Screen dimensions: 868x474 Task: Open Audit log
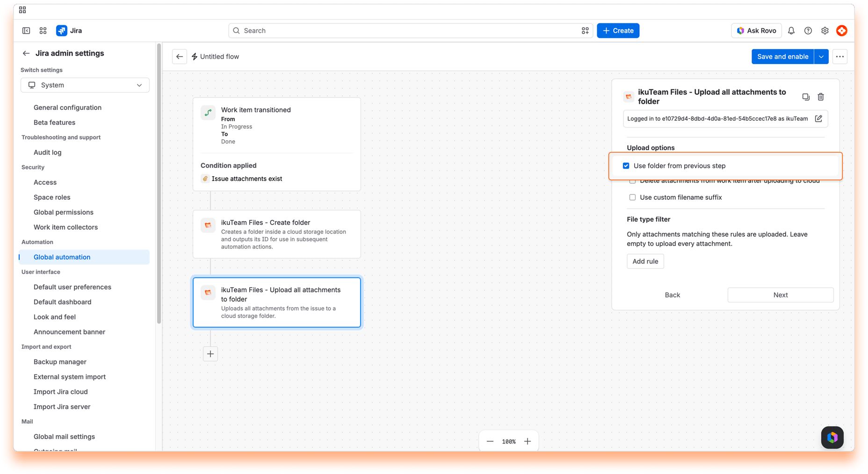[47, 152]
